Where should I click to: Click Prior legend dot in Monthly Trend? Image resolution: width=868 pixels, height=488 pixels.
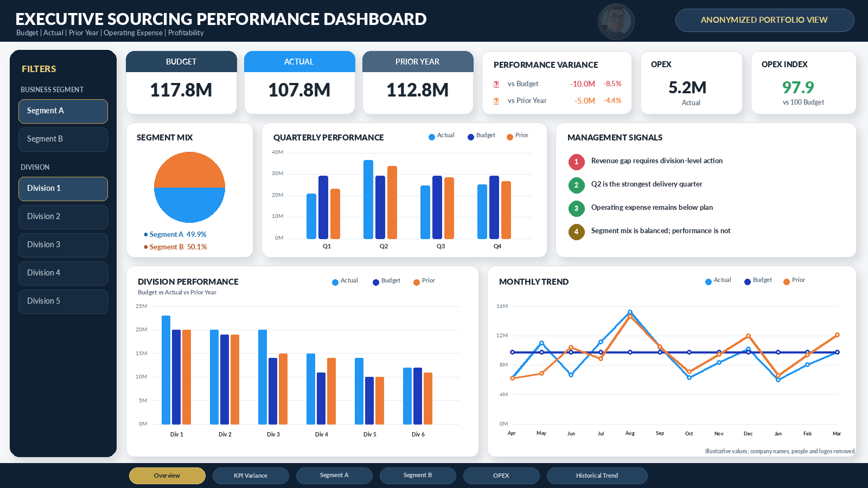pyautogui.click(x=787, y=282)
